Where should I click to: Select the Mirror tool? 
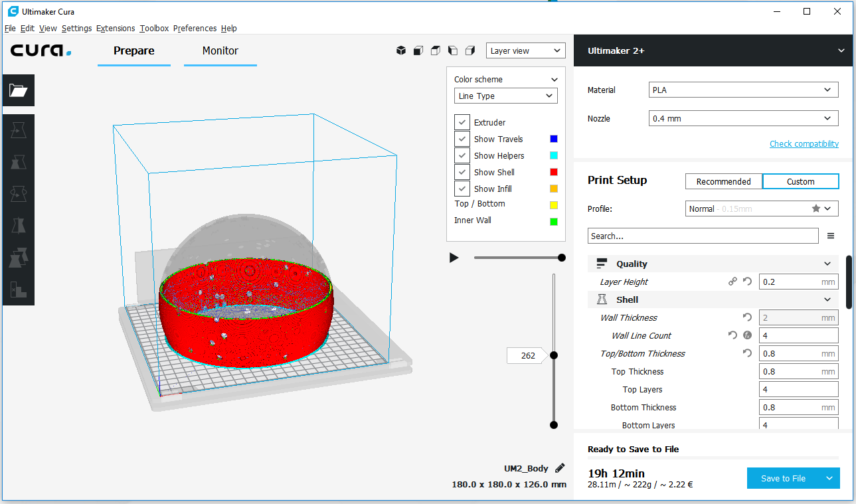(x=18, y=225)
